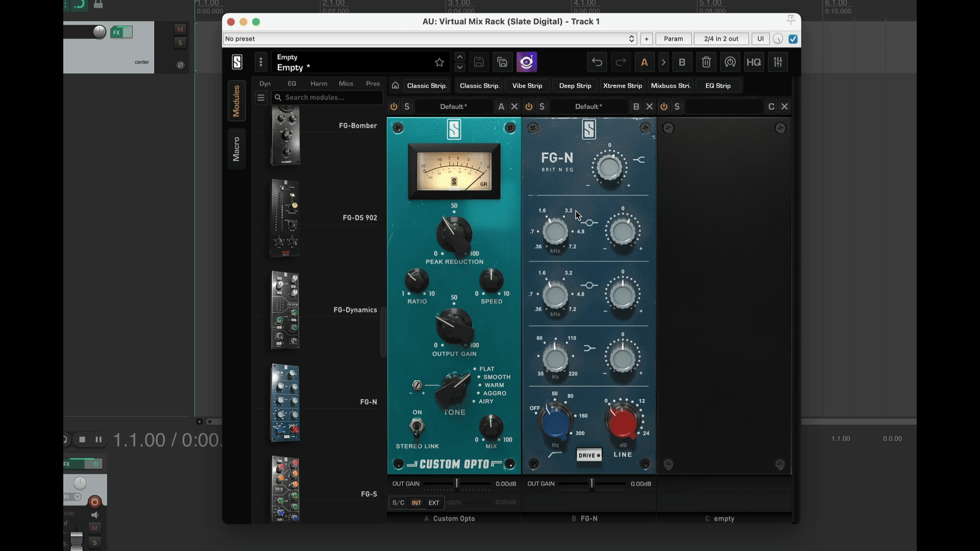Uncheck the plugin bypass checkbox in AU header
Image resolution: width=980 pixels, height=551 pixels.
pos(793,39)
